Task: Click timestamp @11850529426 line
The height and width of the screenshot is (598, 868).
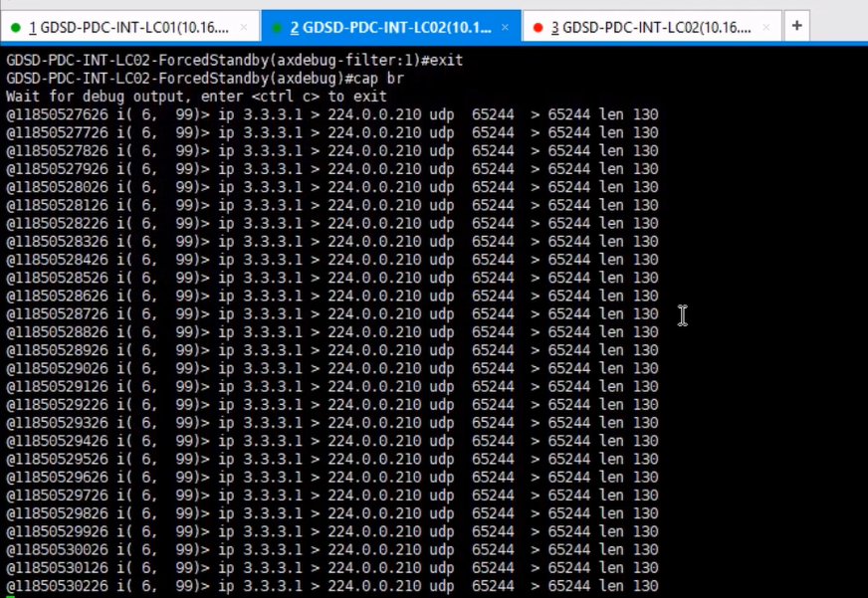Action: [x=332, y=442]
